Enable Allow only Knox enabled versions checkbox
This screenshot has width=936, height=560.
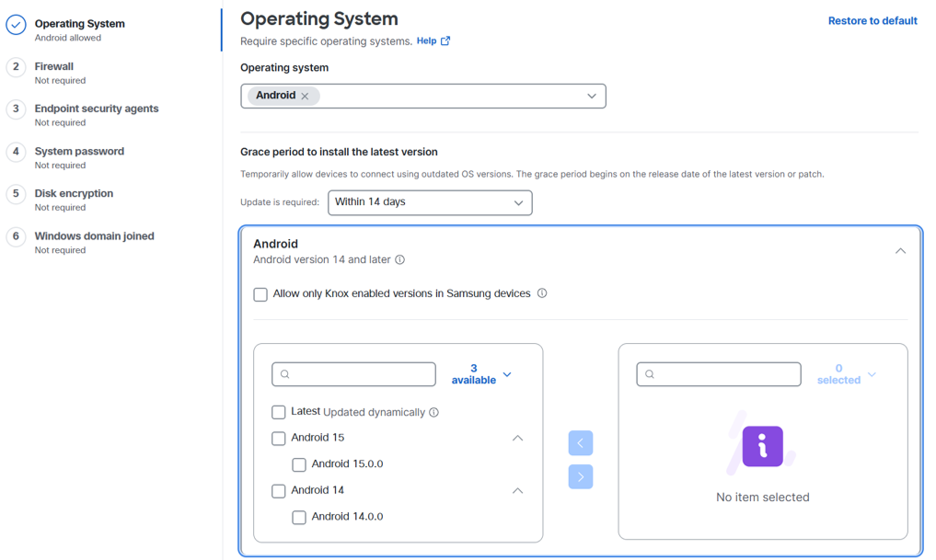(x=260, y=294)
